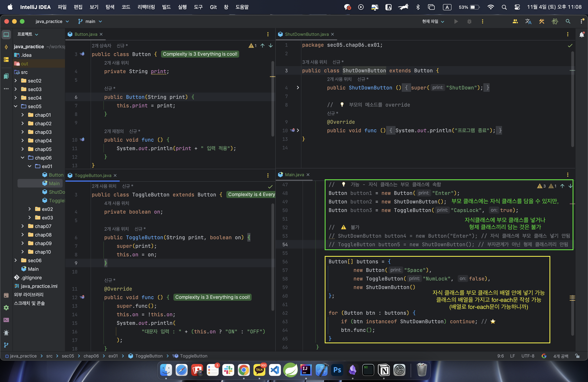Open the Git tool window icon
This screenshot has width=588, height=382.
(x=6, y=345)
